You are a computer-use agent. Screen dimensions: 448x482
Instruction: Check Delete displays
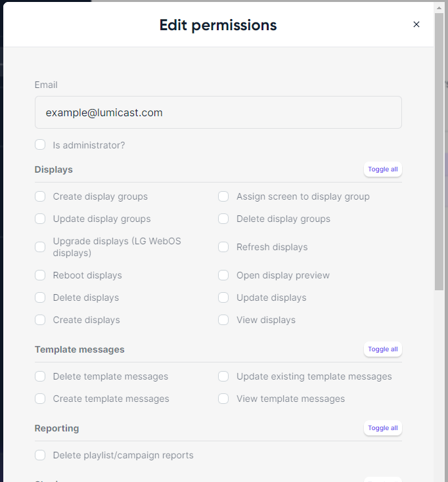40,297
